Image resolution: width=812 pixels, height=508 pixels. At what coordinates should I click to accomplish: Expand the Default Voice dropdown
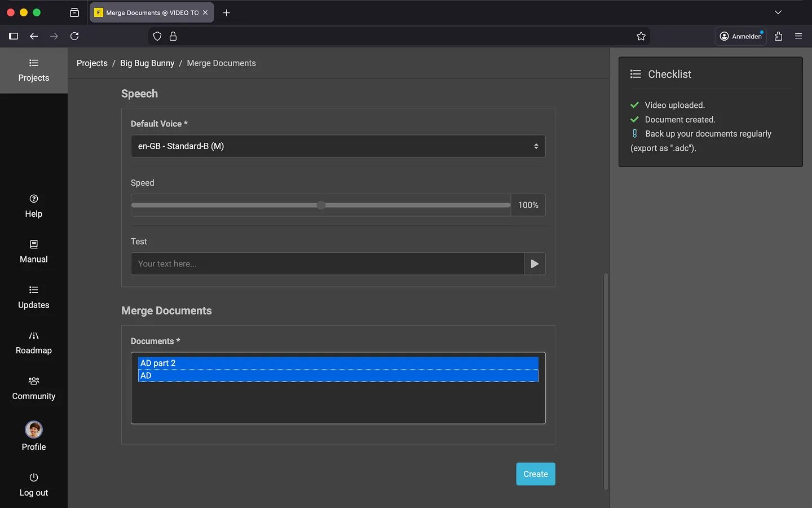point(338,146)
